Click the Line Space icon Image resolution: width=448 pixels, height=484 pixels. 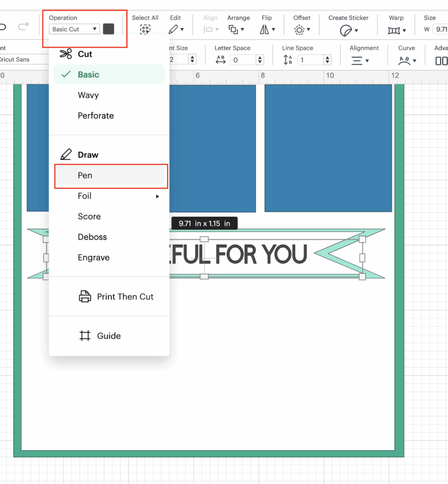pos(287,60)
